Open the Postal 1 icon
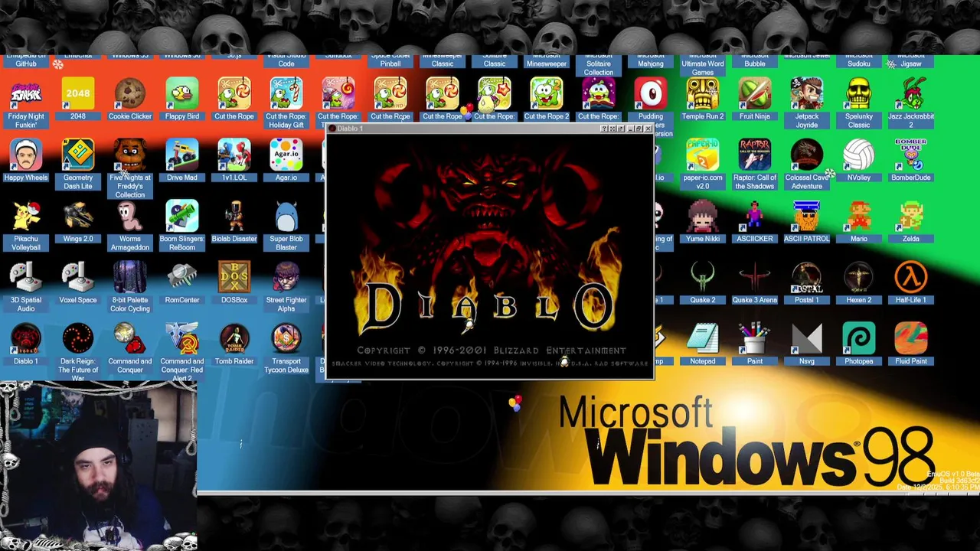The height and width of the screenshot is (551, 980). 807,278
